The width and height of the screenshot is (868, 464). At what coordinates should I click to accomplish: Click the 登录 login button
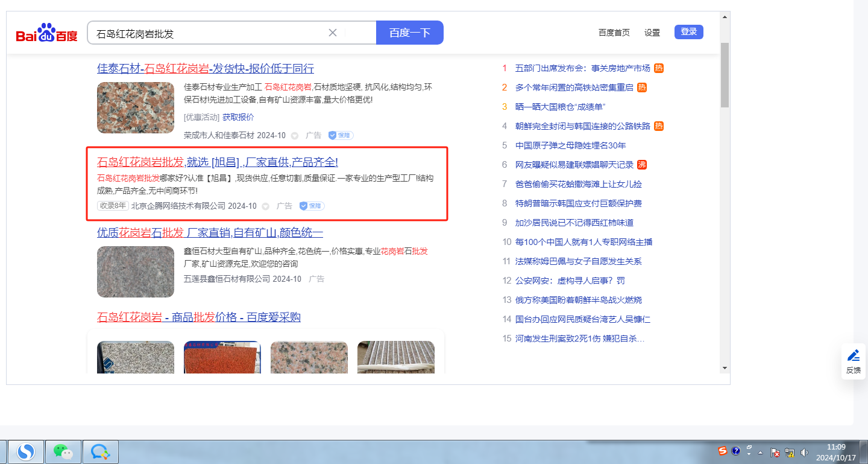pos(689,32)
